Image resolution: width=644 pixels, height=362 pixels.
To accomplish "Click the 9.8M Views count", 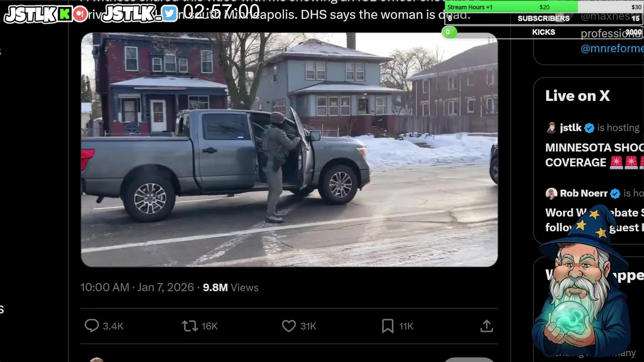I will click(x=230, y=288).
